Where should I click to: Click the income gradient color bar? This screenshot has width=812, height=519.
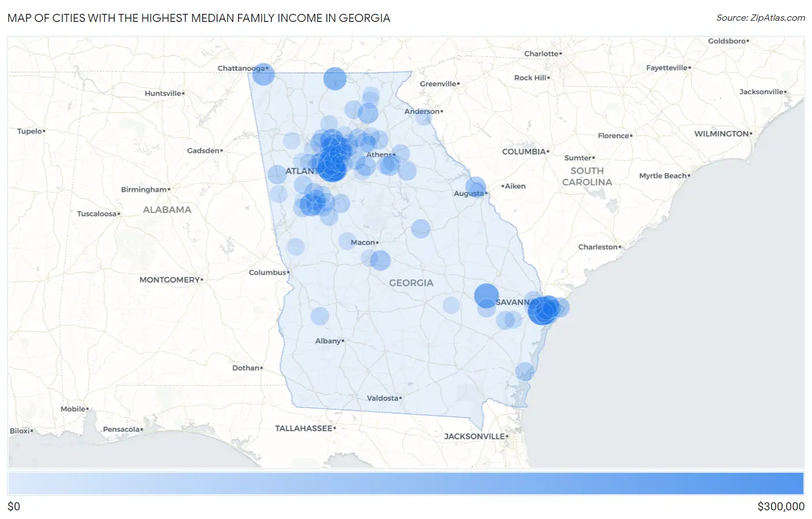click(405, 484)
